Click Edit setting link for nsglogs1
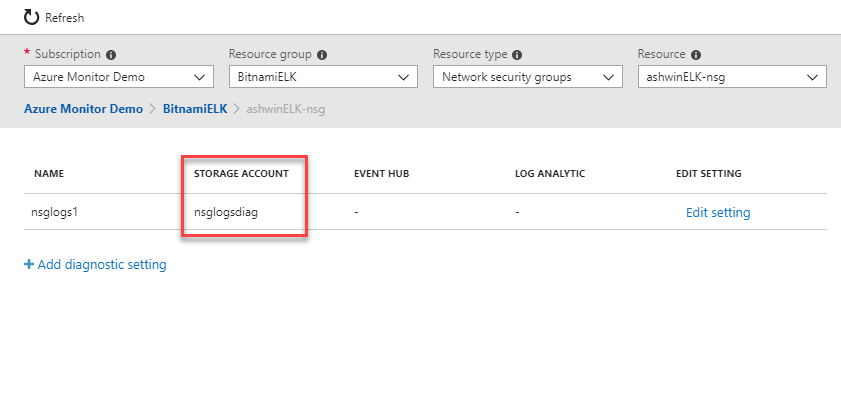 pos(718,212)
